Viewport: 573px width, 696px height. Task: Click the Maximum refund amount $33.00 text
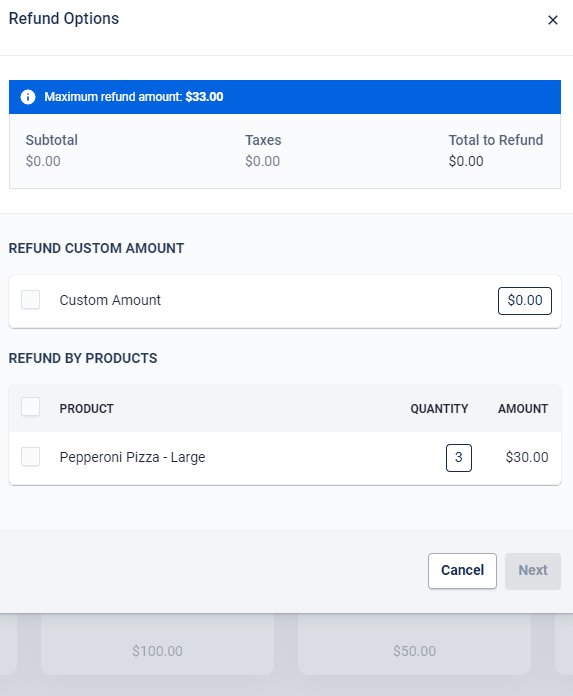point(134,97)
